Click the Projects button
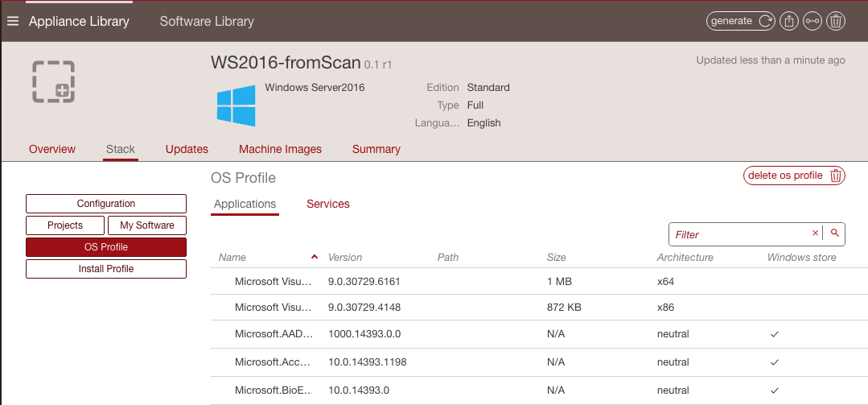Viewport: 868px width, 405px height. [x=65, y=225]
